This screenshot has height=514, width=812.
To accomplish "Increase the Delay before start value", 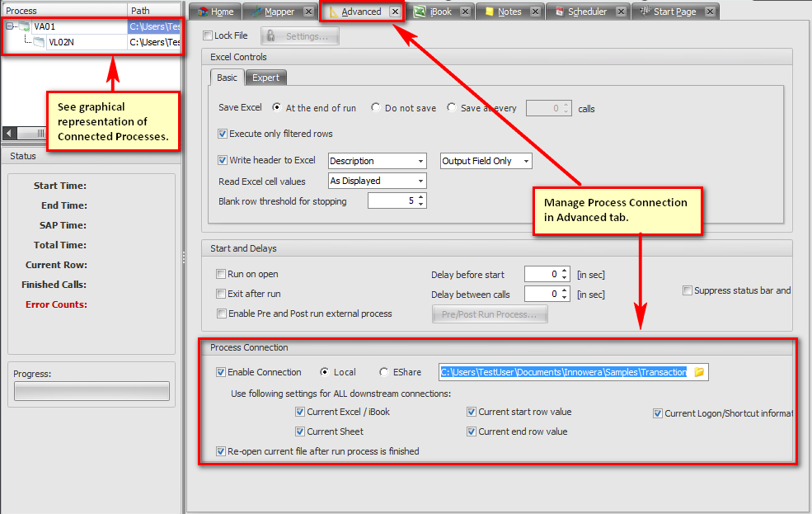I will tap(565, 271).
